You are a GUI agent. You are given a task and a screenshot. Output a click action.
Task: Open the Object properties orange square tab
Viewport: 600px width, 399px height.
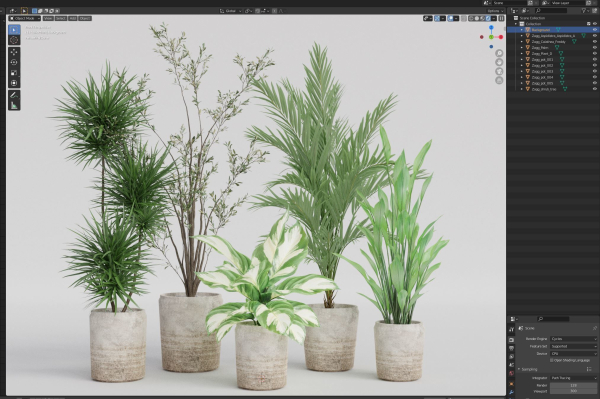512,384
